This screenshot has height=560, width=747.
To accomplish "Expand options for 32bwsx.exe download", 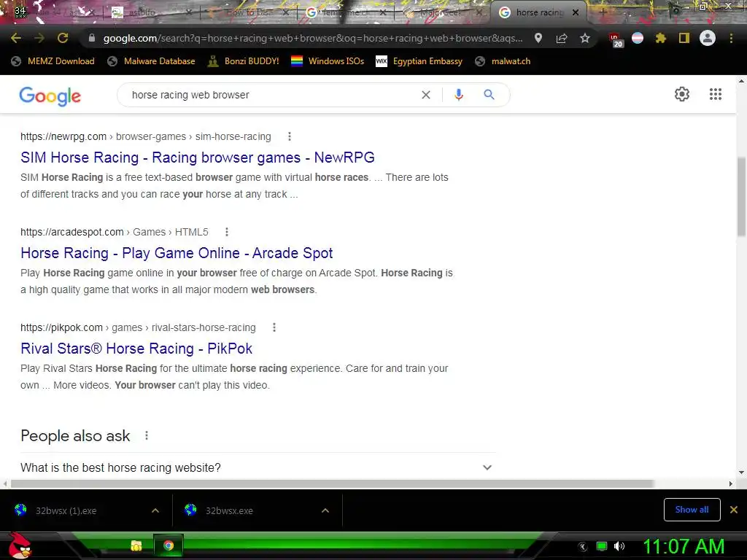I will [x=325, y=510].
